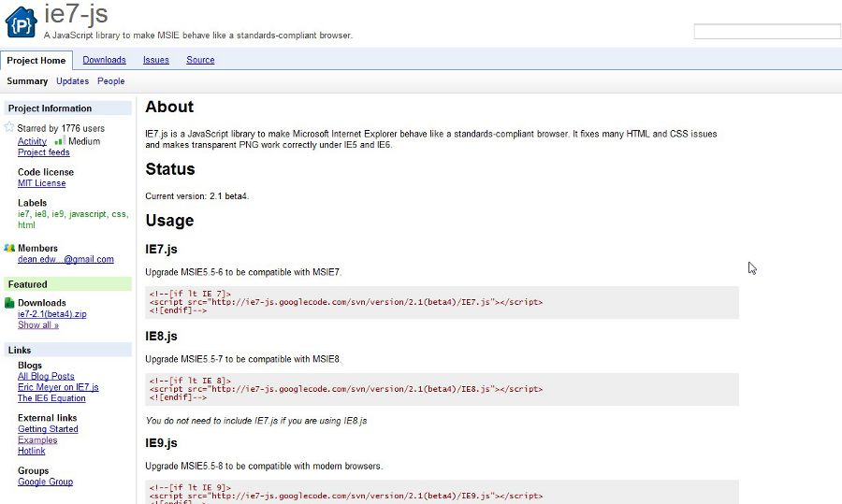
Task: Click the About heading
Action: point(169,107)
